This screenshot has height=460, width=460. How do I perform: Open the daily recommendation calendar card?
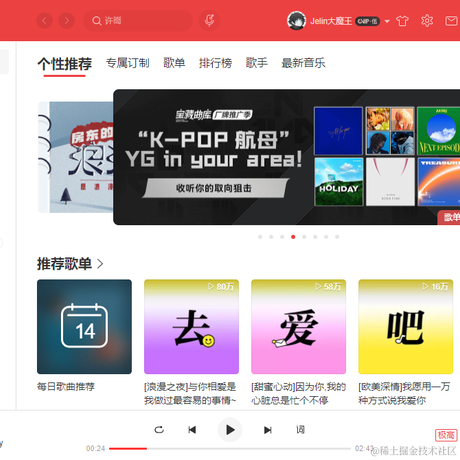pos(84,326)
